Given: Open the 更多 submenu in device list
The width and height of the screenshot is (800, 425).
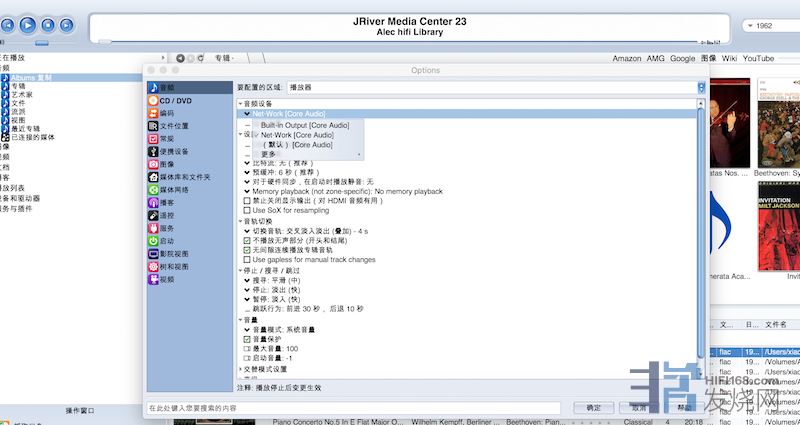Looking at the screenshot, I should pyautogui.click(x=268, y=154).
